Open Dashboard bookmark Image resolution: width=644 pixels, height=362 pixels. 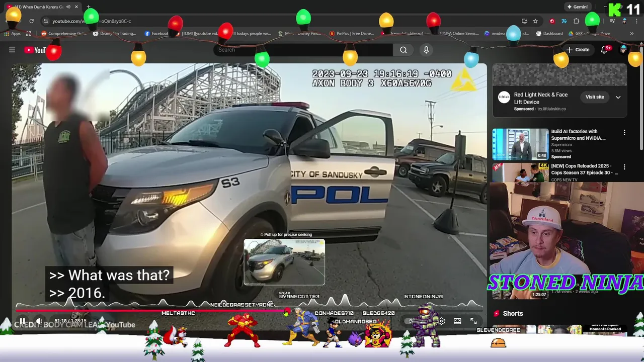[x=549, y=34]
